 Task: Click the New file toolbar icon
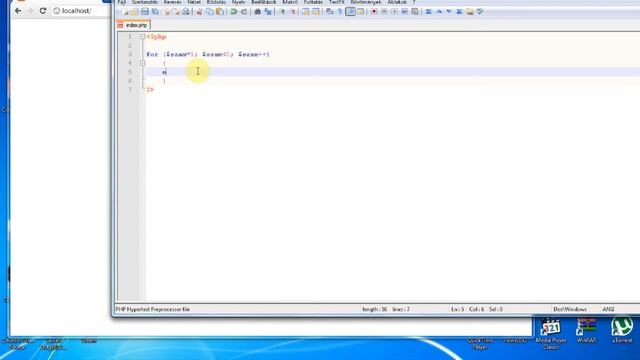click(x=125, y=12)
